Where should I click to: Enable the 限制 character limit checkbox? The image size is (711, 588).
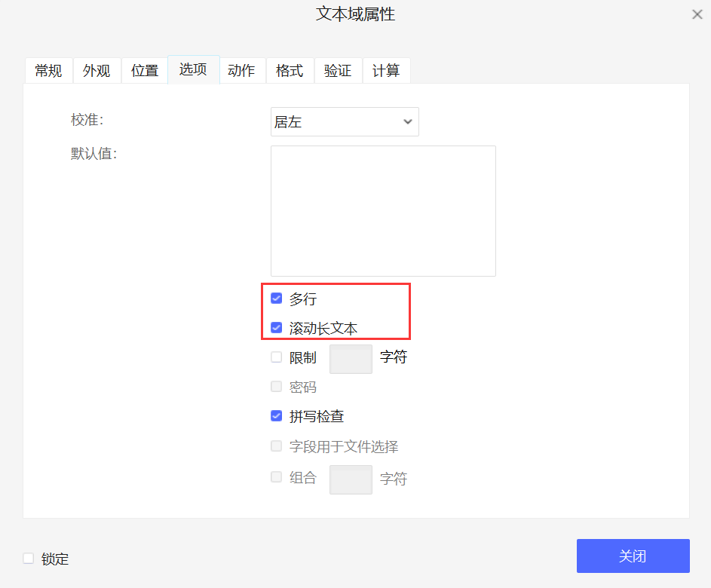click(276, 357)
